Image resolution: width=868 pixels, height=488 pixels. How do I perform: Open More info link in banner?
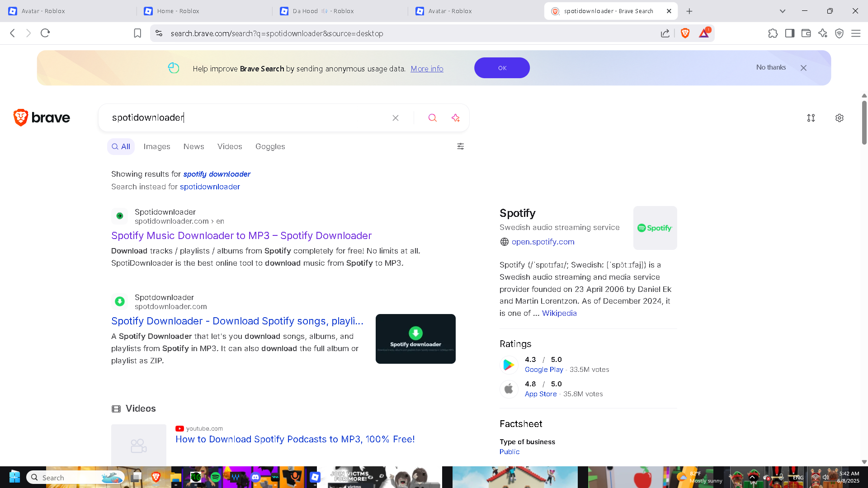click(x=427, y=69)
